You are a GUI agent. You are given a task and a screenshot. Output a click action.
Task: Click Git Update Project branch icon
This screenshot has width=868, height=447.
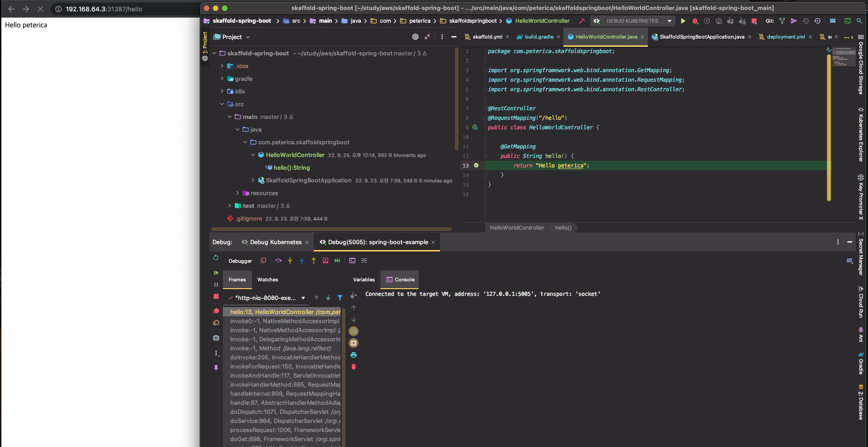pos(782,21)
